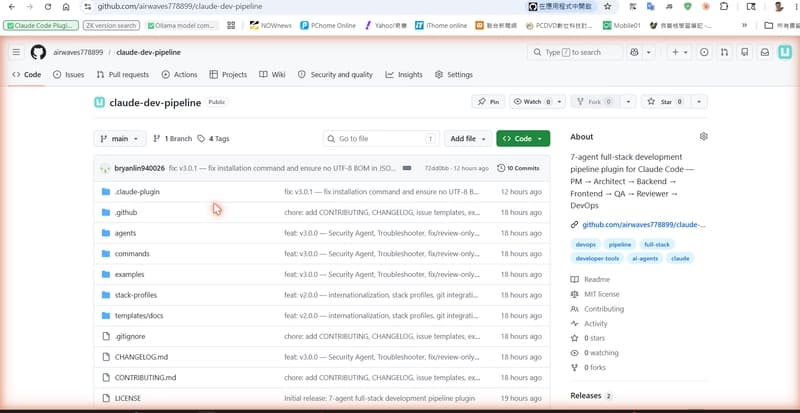Open the user avatar menu

pyautogui.click(x=785, y=52)
